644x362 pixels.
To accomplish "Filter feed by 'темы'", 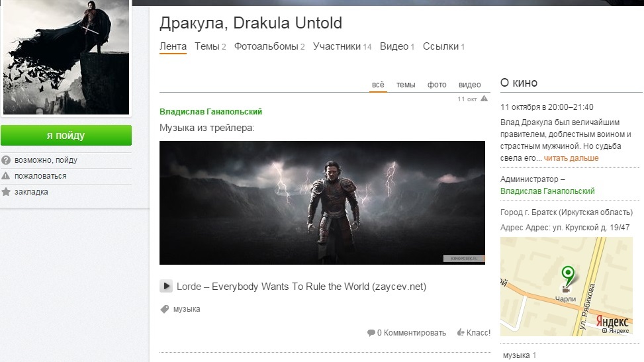I will point(406,85).
